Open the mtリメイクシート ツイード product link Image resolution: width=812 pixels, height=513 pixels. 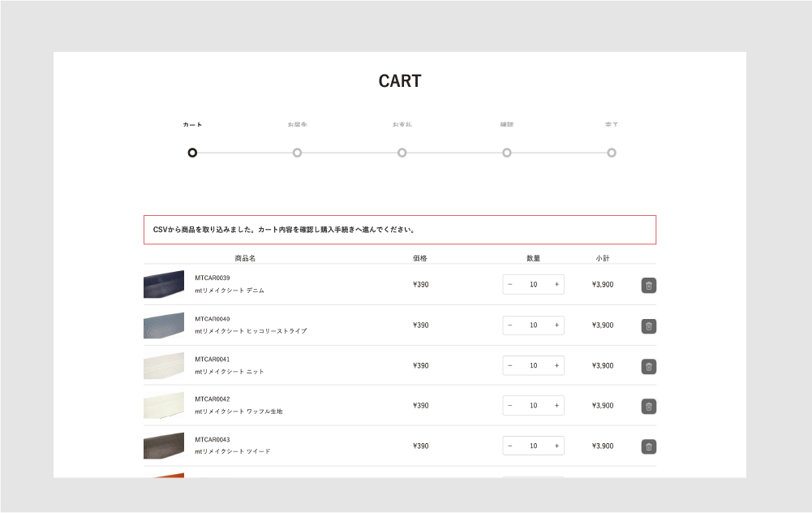233,451
